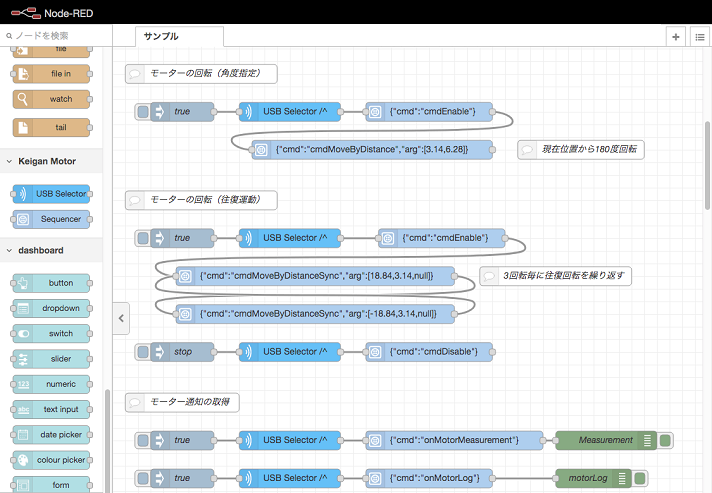Focus the node search field

point(56,35)
